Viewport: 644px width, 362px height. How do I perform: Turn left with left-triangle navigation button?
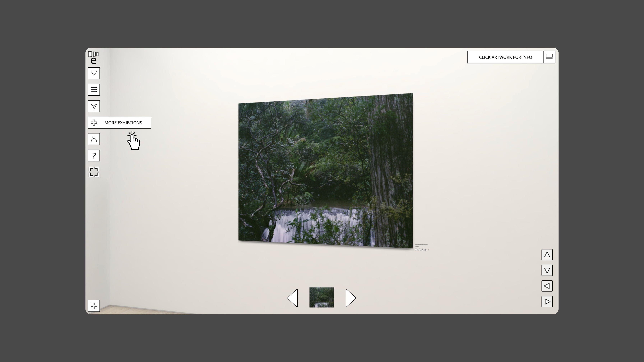(x=547, y=286)
